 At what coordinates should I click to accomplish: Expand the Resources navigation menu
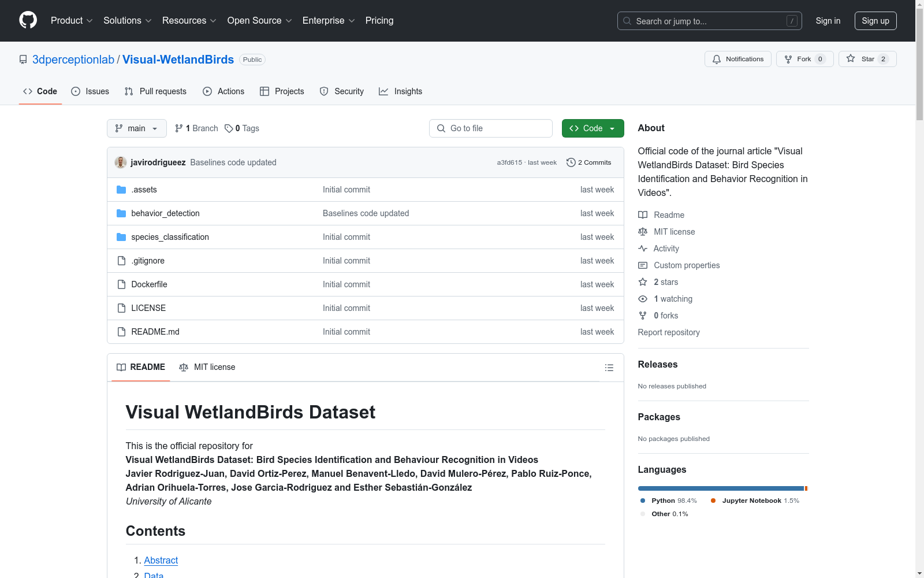(189, 21)
